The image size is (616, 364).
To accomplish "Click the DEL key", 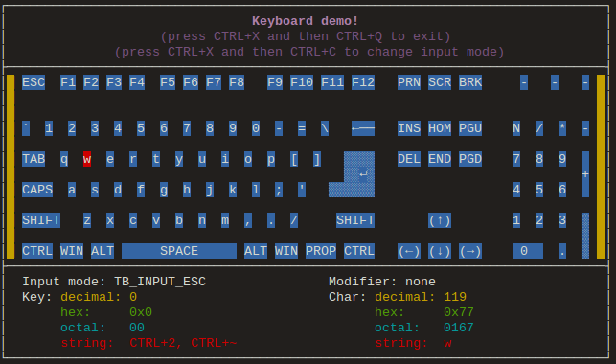I will click(409, 159).
